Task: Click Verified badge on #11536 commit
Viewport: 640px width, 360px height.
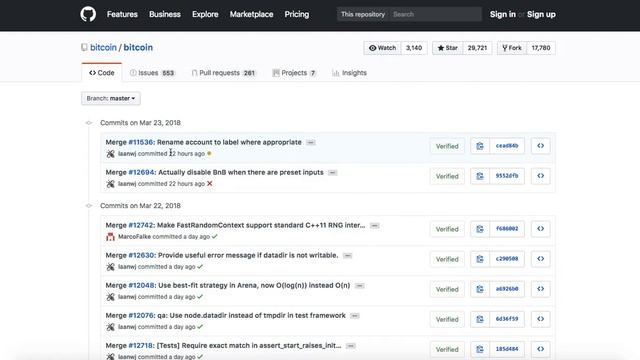Action: point(447,146)
